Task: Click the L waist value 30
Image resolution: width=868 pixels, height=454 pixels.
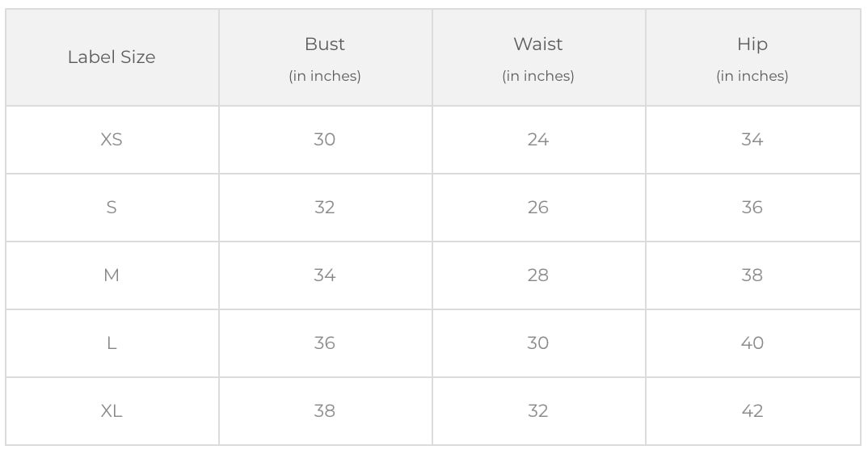Action: [x=538, y=343]
